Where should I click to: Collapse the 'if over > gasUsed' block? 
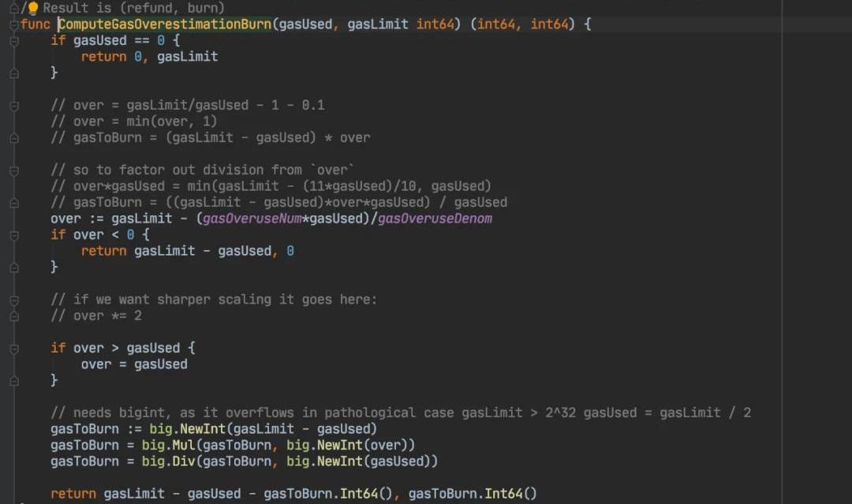click(x=13, y=348)
